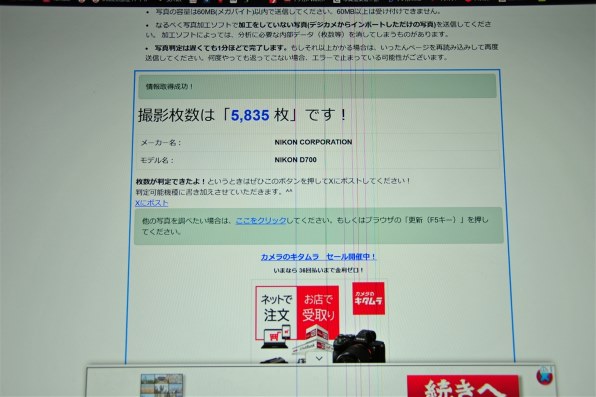Open the Xにポスト link

tap(152, 203)
